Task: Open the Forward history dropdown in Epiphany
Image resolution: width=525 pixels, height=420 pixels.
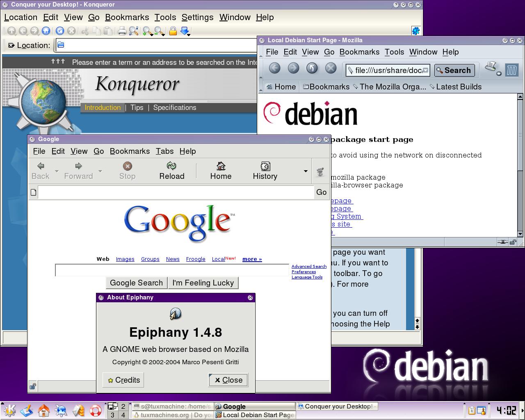Action: (x=100, y=171)
